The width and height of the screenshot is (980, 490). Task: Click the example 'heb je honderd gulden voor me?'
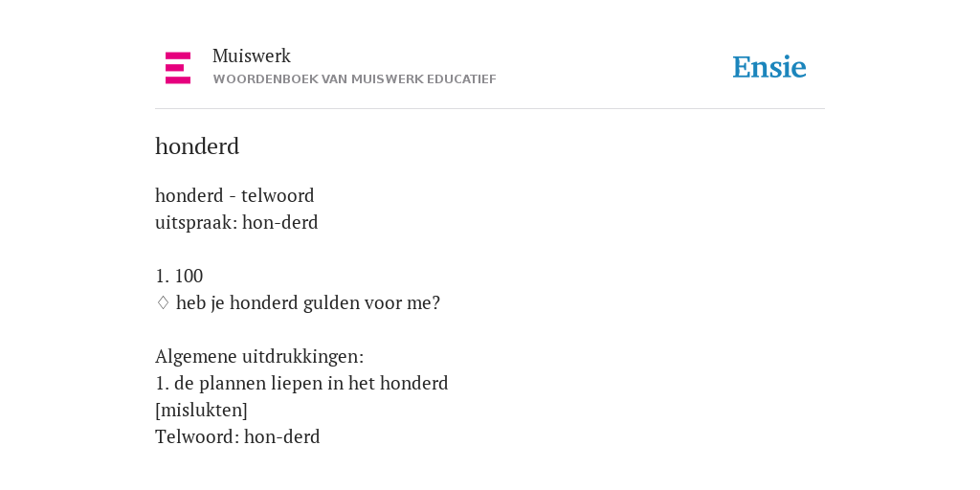pyautogui.click(x=308, y=303)
